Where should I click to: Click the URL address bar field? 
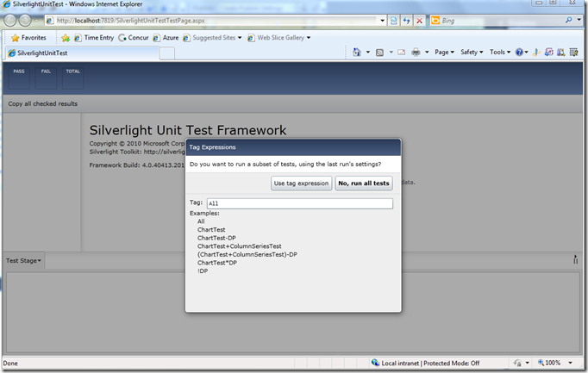(x=216, y=21)
